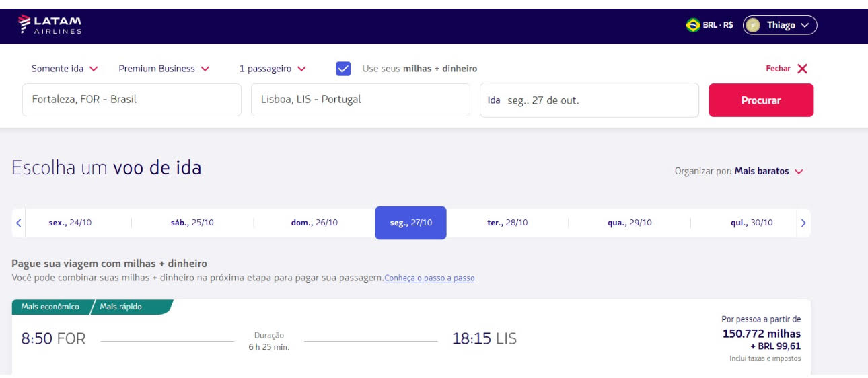Close the search panel with X icon
This screenshot has width=868, height=378.
[x=802, y=69]
